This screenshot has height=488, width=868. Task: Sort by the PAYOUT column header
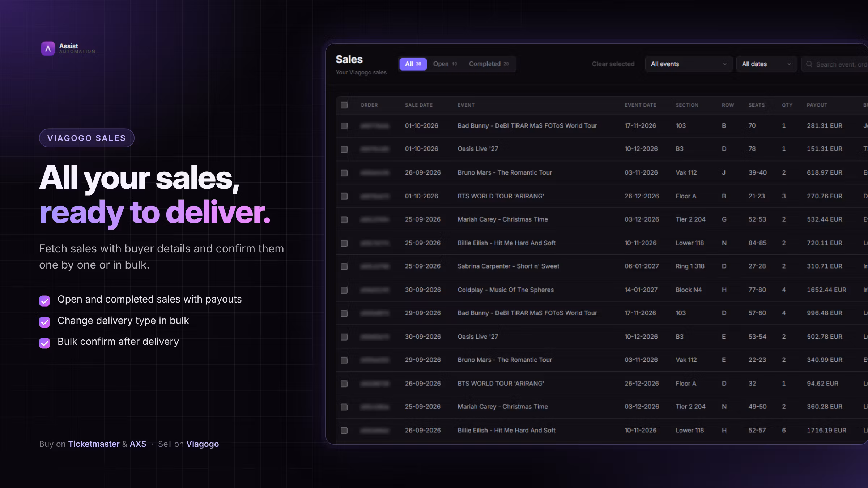tap(817, 105)
